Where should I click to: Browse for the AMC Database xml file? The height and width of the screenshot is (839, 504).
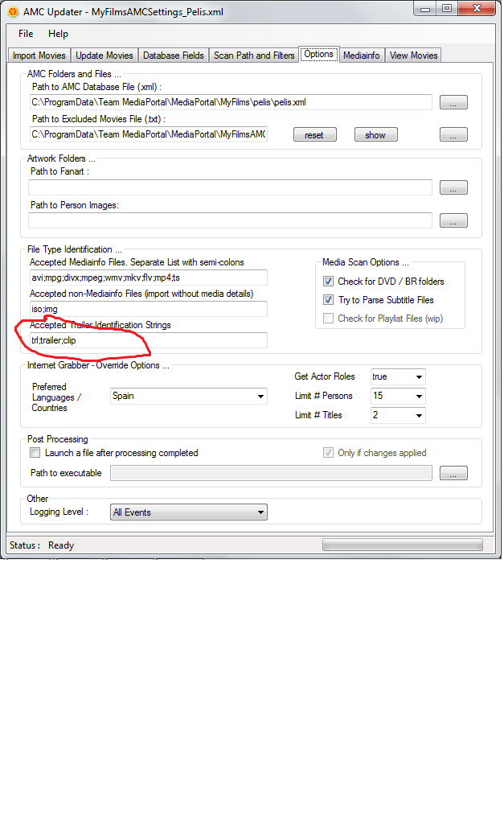[453, 103]
